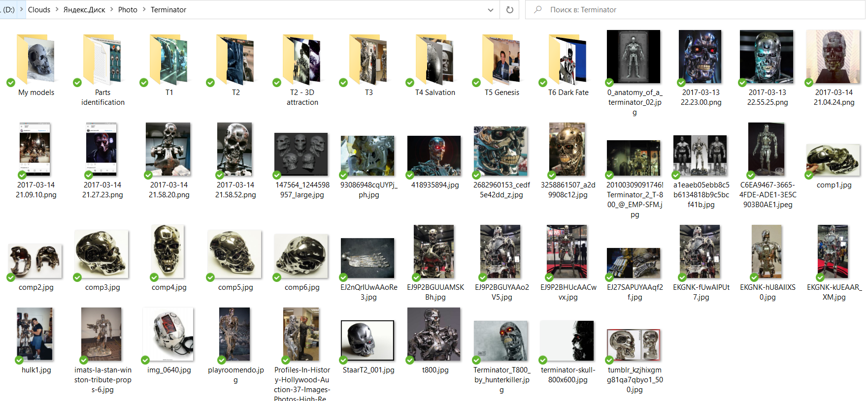The image size is (868, 401).
Task: Select comp4.jpg thumbnail
Action: [168, 251]
